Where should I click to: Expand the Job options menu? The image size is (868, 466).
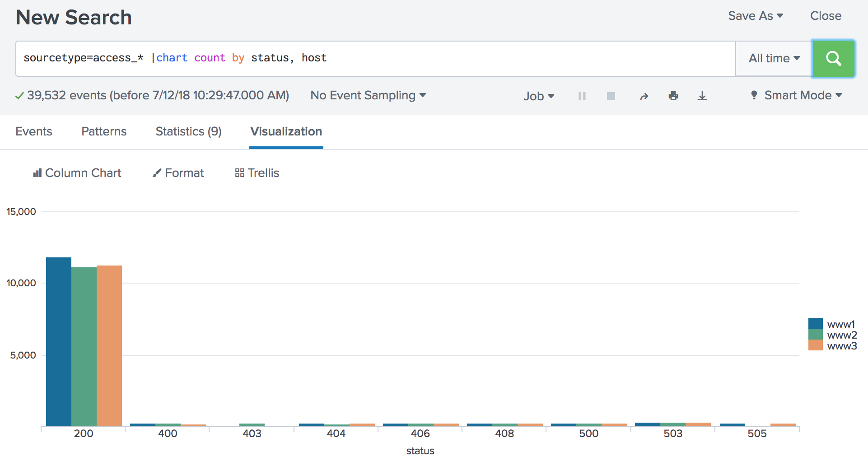(539, 95)
